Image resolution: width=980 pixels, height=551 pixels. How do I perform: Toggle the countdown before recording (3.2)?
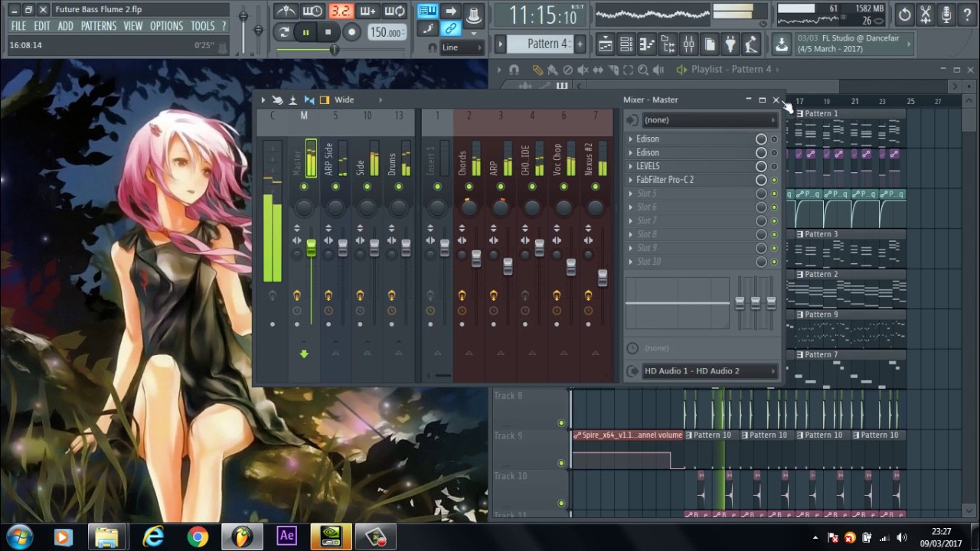[x=340, y=11]
